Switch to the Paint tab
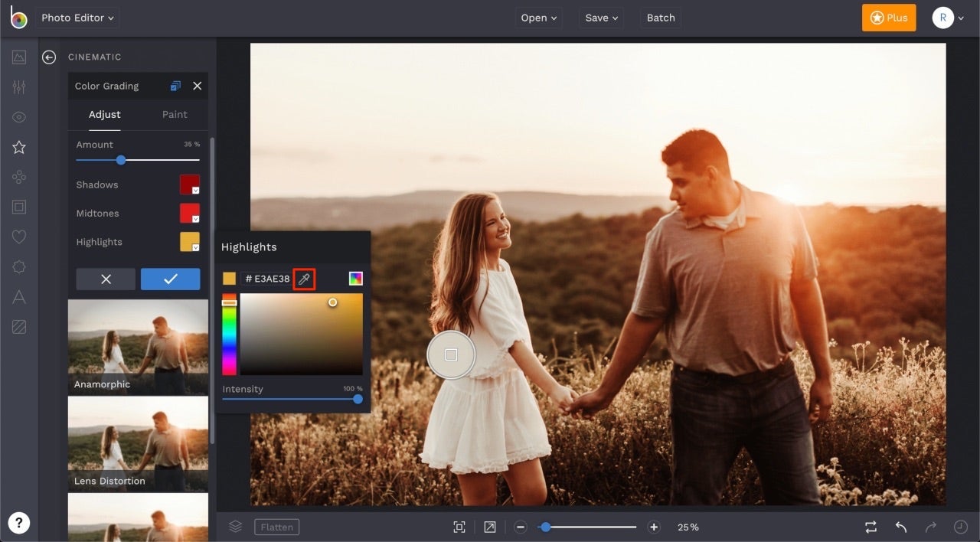This screenshot has width=980, height=542. click(x=175, y=114)
